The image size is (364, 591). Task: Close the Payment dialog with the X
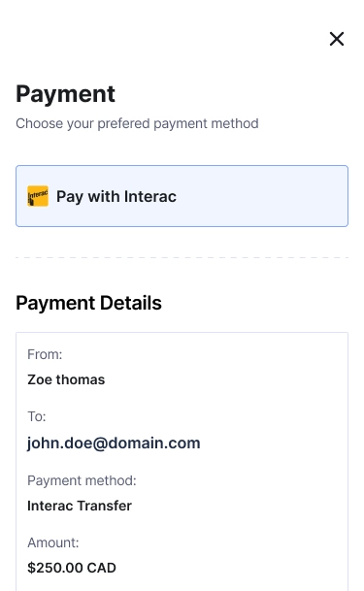[x=337, y=39]
